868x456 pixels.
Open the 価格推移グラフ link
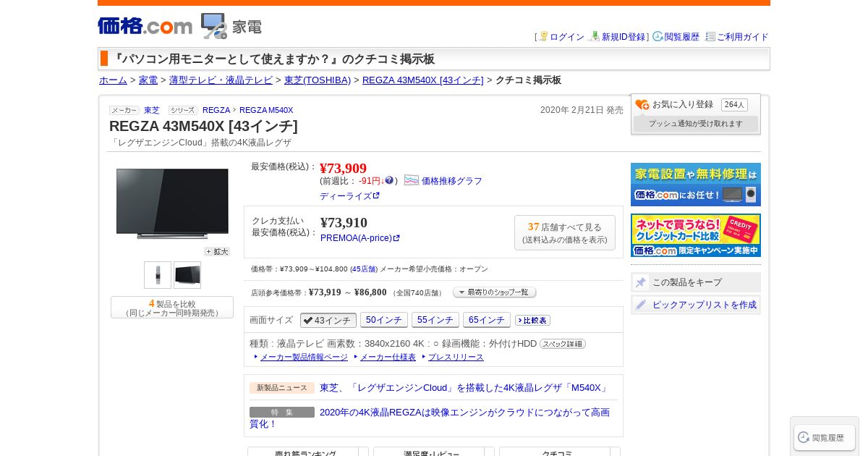coord(452,181)
